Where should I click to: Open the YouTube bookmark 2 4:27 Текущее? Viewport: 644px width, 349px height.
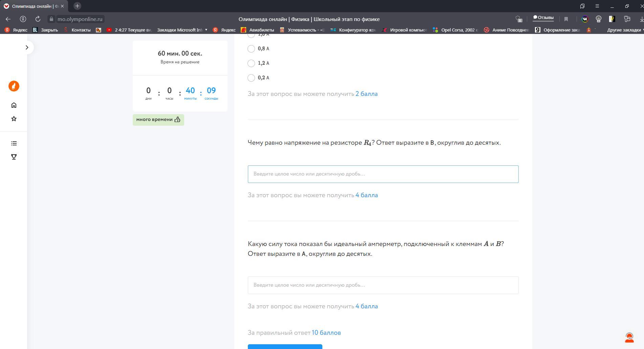[129, 30]
